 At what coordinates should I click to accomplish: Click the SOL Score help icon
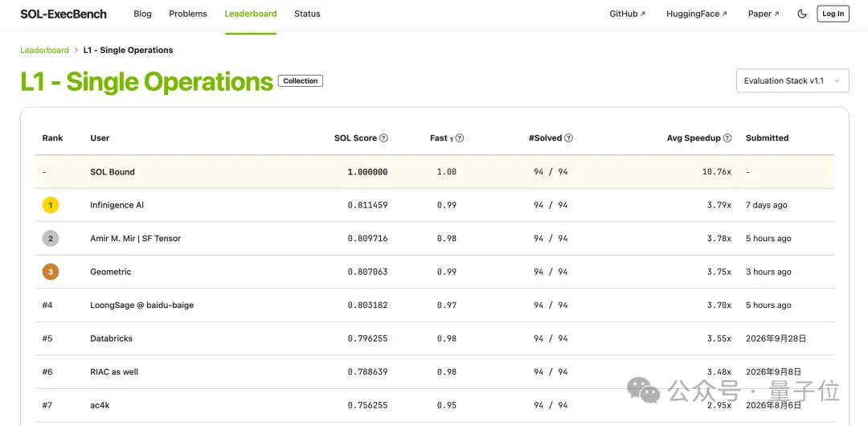click(x=383, y=138)
